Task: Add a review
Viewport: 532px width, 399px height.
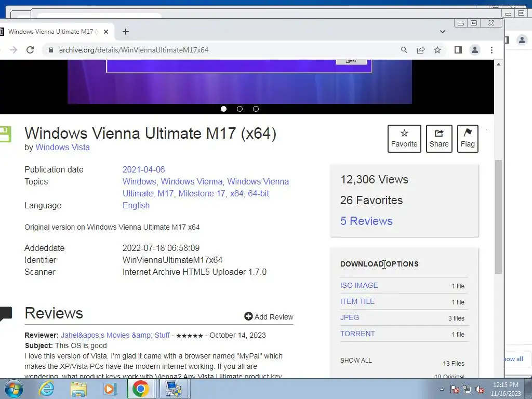Action: coord(269,316)
